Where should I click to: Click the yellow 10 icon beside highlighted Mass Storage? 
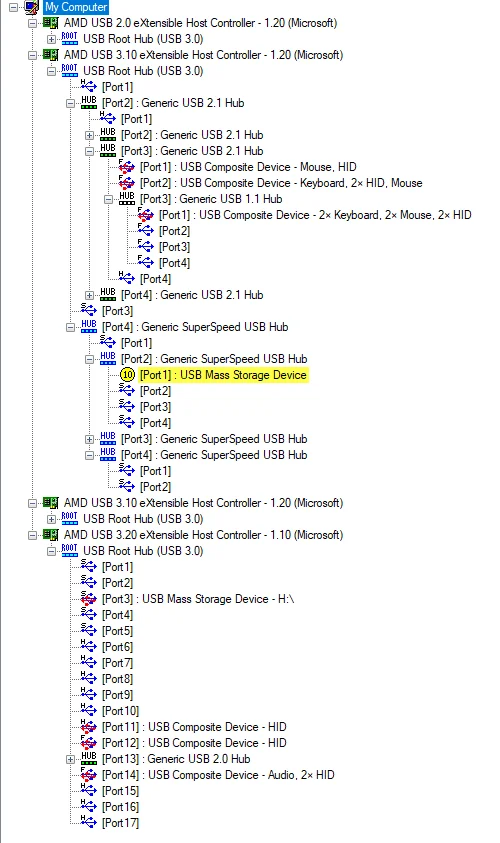click(127, 375)
